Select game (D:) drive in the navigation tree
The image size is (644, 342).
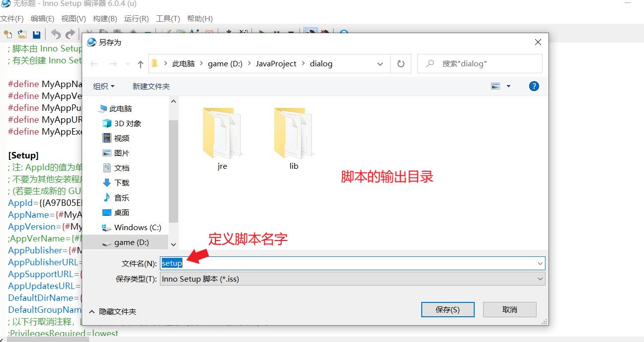click(x=125, y=242)
